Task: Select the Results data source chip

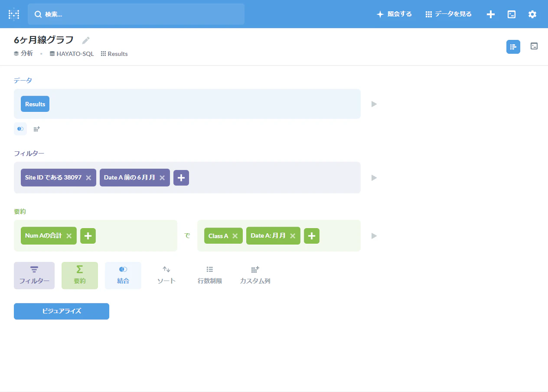Action: [x=35, y=104]
